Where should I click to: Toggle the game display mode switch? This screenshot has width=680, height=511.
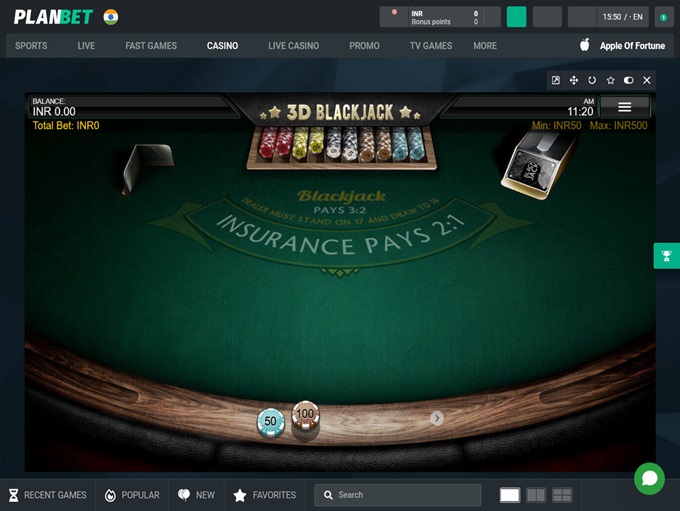tap(628, 80)
